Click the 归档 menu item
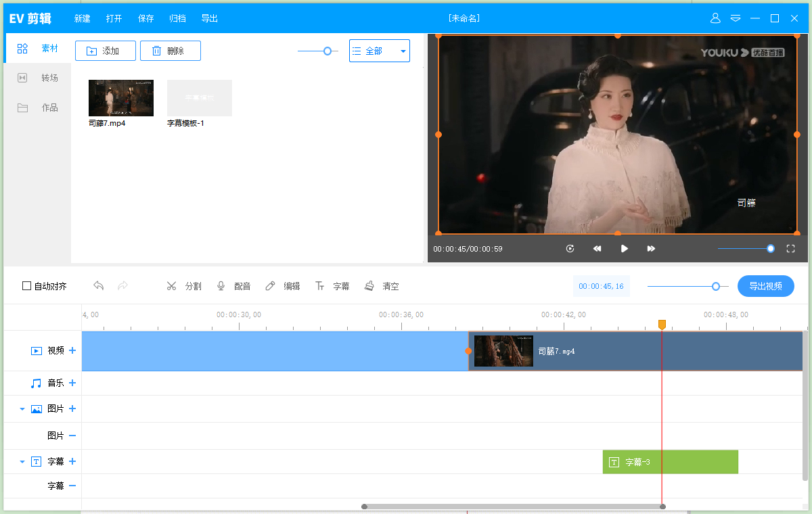Screen dimensions: 812x514 [177, 19]
